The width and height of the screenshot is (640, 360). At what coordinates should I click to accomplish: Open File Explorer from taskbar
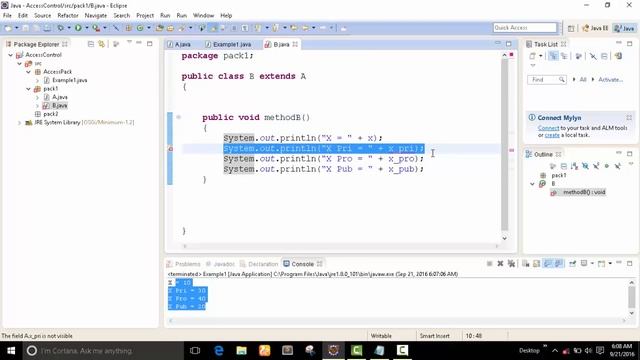tap(242, 350)
